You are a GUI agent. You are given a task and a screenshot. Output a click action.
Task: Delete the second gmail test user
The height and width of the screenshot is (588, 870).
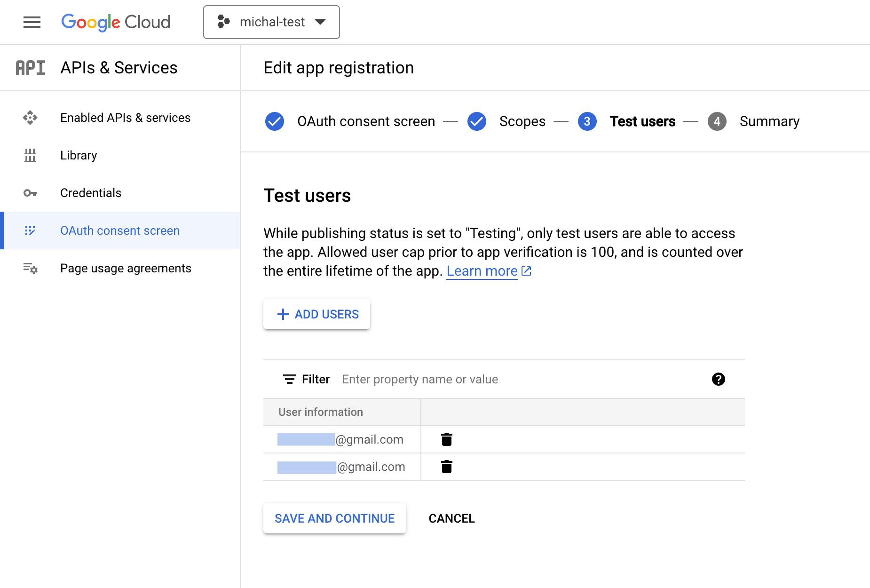click(x=447, y=467)
